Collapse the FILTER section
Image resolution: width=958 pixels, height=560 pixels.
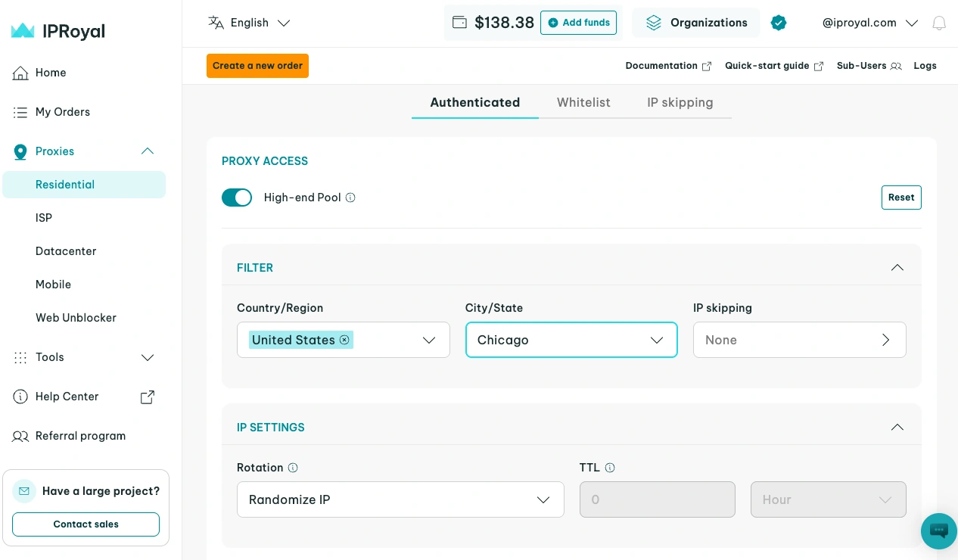pos(897,268)
